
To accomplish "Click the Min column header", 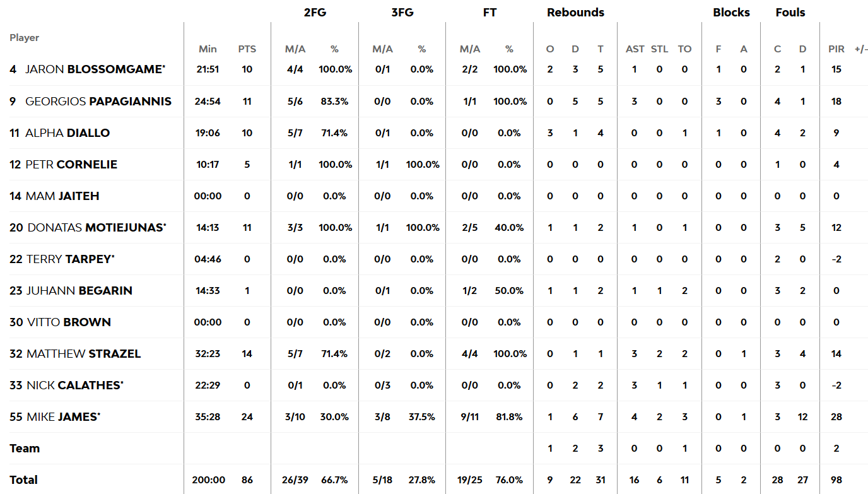I will (x=208, y=49).
